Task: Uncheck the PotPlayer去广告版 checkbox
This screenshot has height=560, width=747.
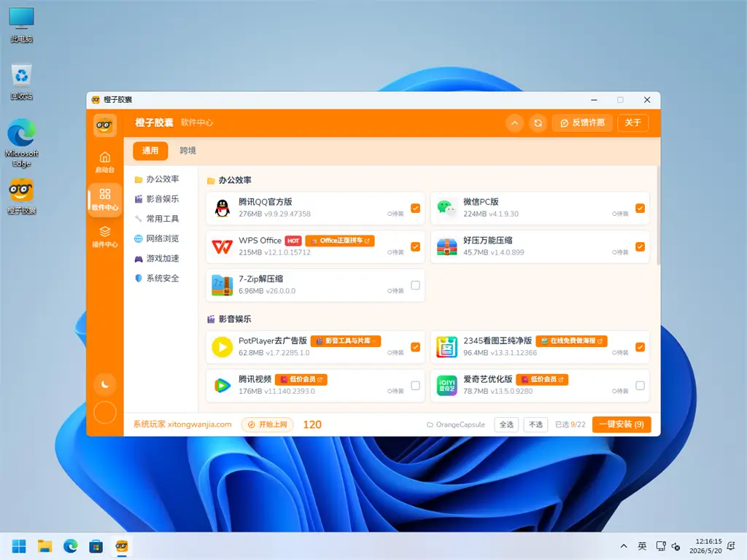Action: coord(415,347)
